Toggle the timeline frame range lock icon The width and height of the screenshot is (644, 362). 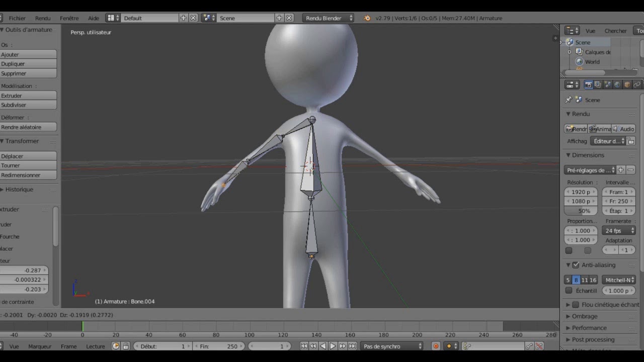pyautogui.click(x=126, y=346)
